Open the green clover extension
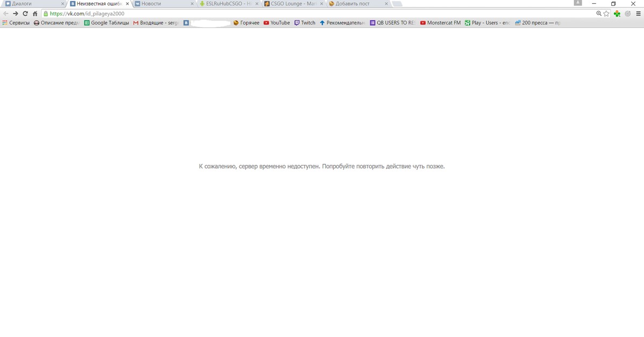 point(617,13)
